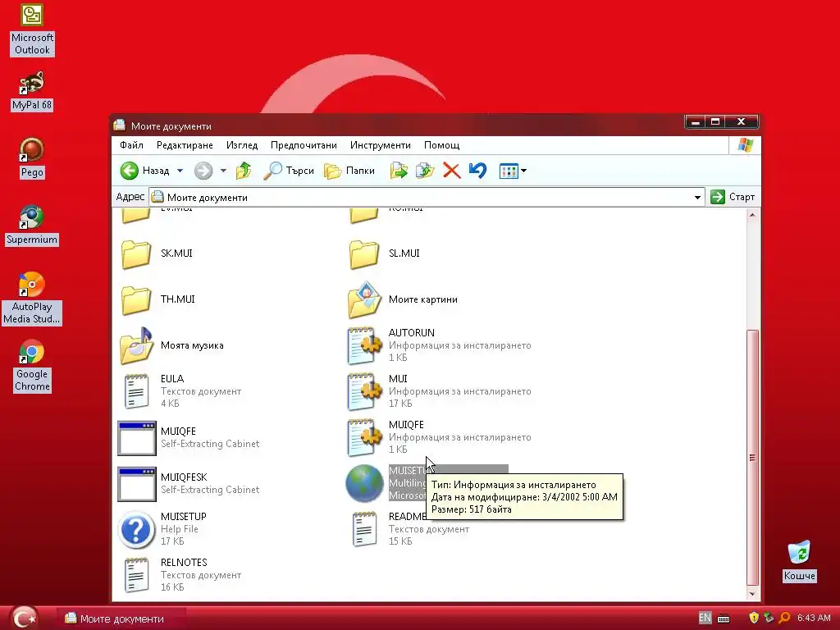Open the Pego desktop shortcut
The image size is (840, 630).
[x=32, y=158]
